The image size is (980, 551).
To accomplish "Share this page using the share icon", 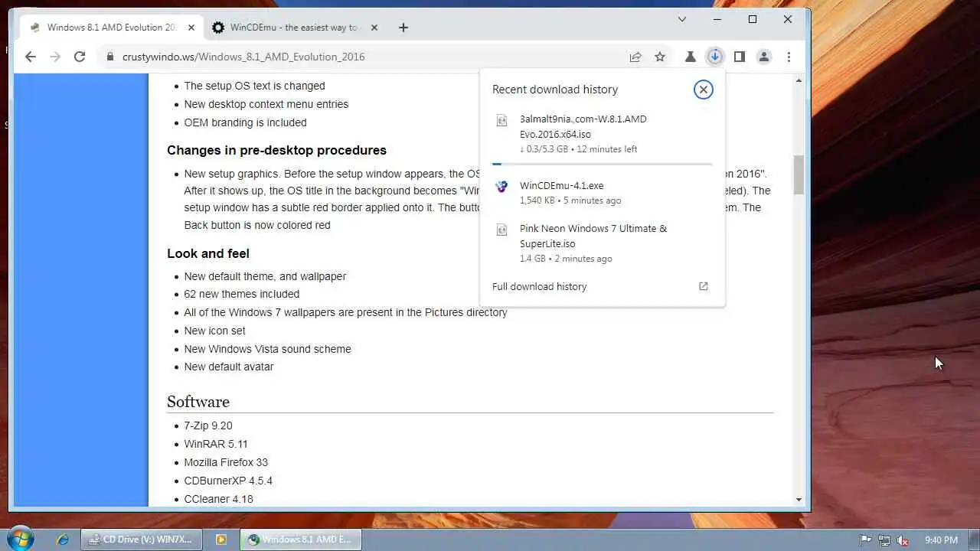I will pyautogui.click(x=635, y=57).
